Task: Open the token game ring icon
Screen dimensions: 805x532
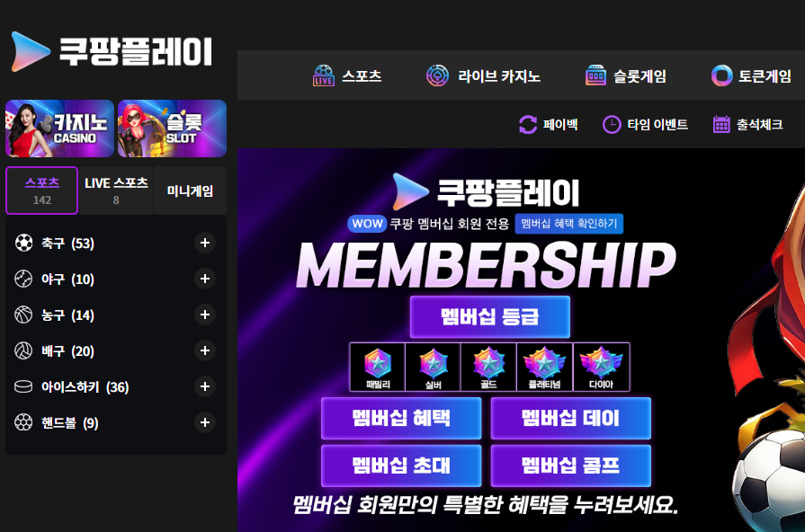Action: coord(721,75)
